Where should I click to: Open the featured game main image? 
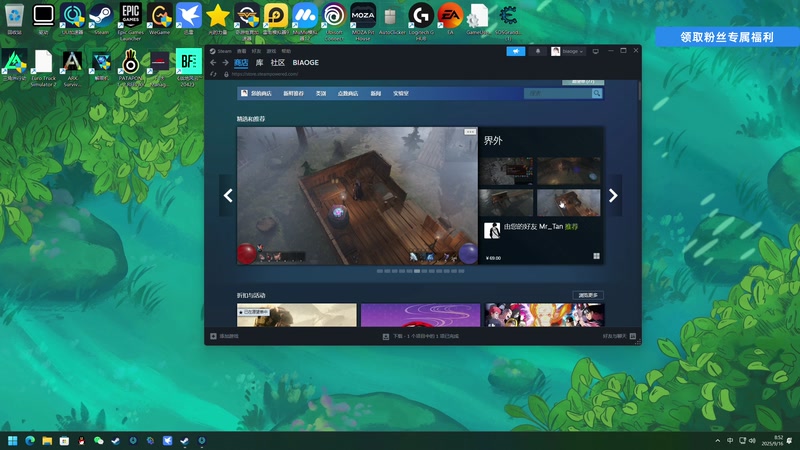pyautogui.click(x=357, y=195)
